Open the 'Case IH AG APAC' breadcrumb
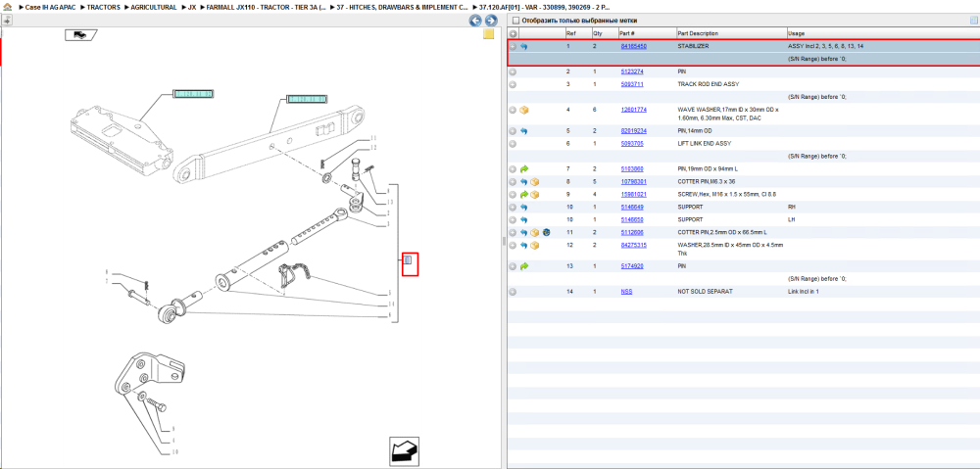The image size is (980, 469). (x=49, y=7)
